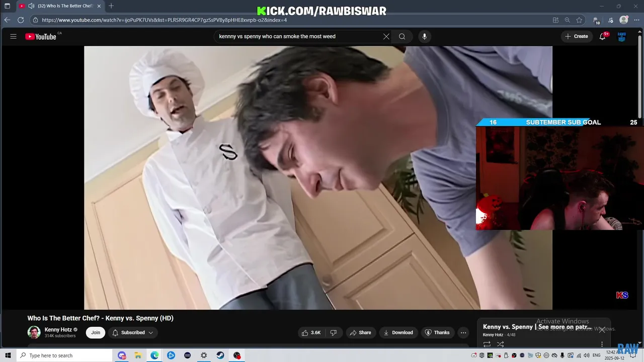Open the browser Settings and more menu
The width and height of the screenshot is (644, 362).
click(x=636, y=20)
